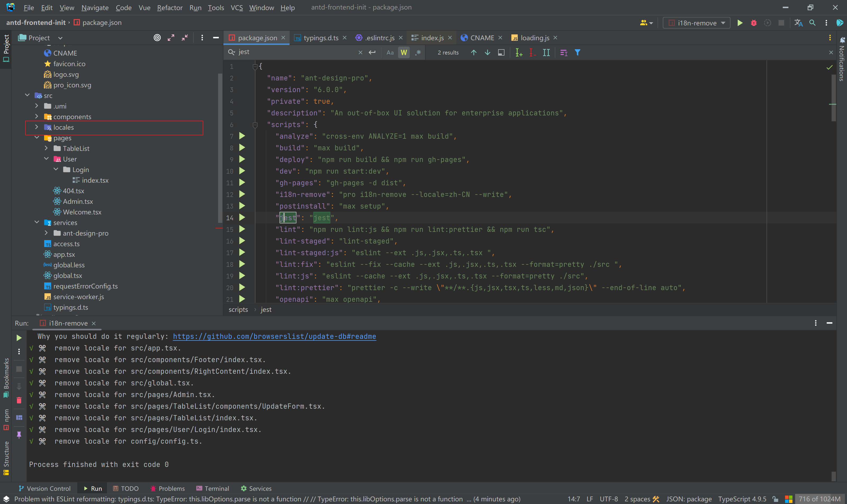Open the search filter funnel

577,52
